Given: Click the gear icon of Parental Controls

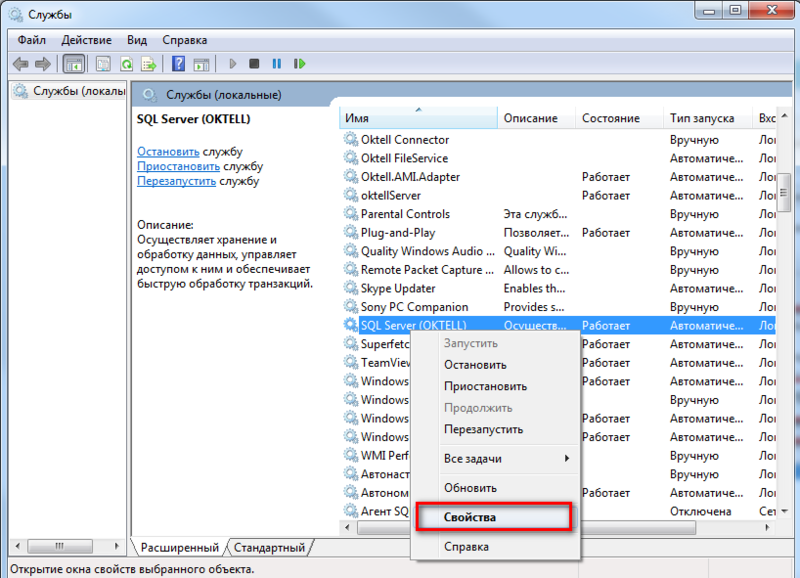Looking at the screenshot, I should coord(351,213).
